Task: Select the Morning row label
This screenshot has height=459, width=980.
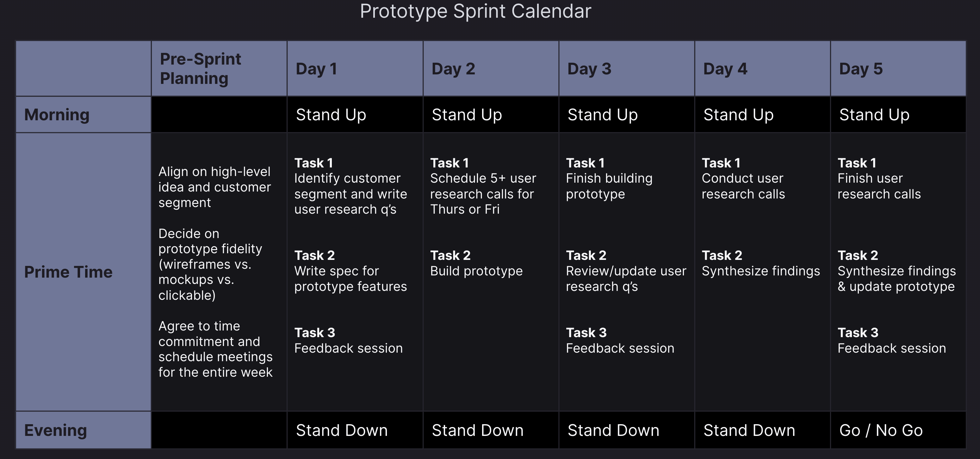Action: click(x=57, y=115)
